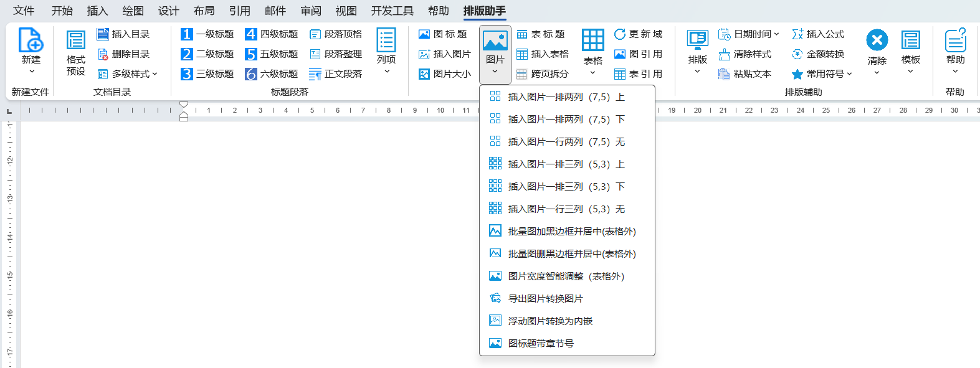Viewport: 980px width, 368px height.
Task: Switch to the 开发工具 ribbon tab
Action: click(x=392, y=11)
